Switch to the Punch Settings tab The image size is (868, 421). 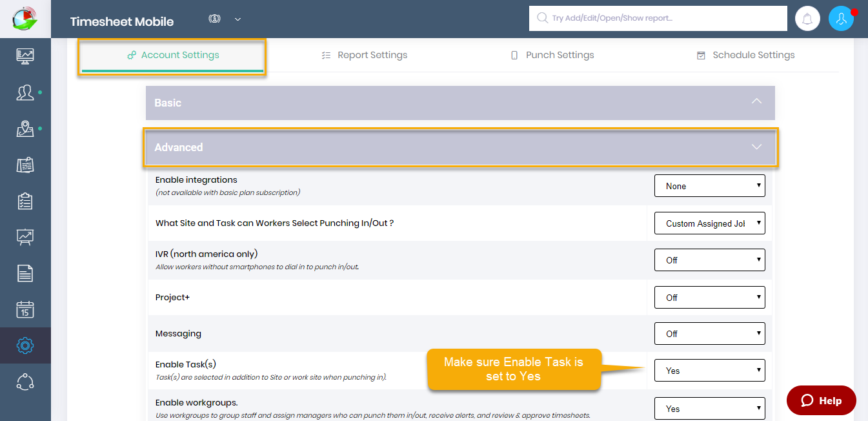(552, 56)
